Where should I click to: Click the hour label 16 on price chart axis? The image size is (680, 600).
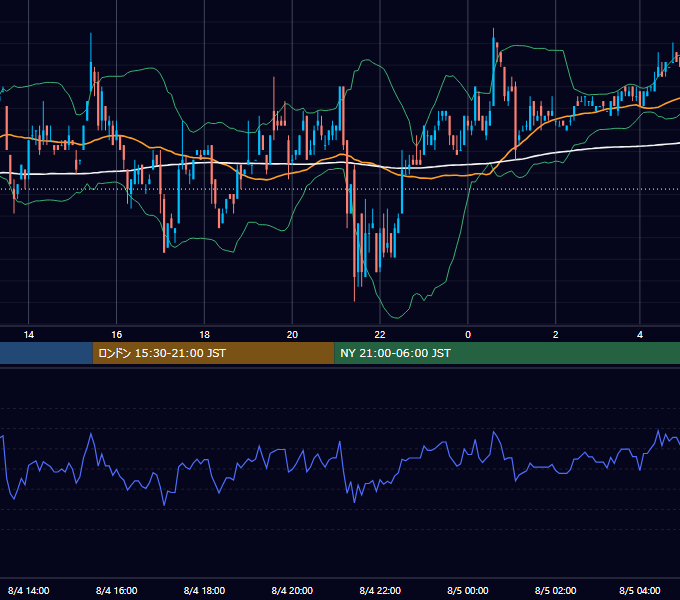click(117, 335)
